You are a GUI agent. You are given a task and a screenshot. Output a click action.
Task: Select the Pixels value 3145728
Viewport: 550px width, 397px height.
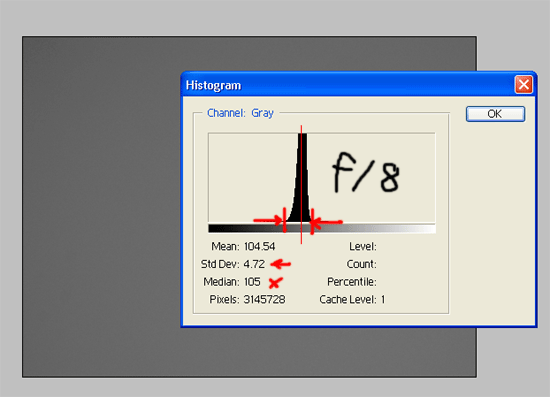(x=264, y=300)
